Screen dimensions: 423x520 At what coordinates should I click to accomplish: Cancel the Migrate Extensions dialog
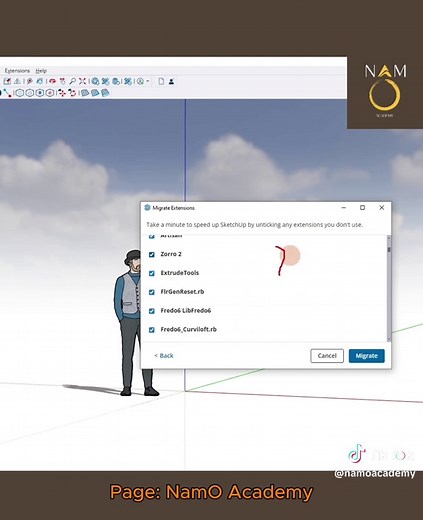click(x=327, y=356)
